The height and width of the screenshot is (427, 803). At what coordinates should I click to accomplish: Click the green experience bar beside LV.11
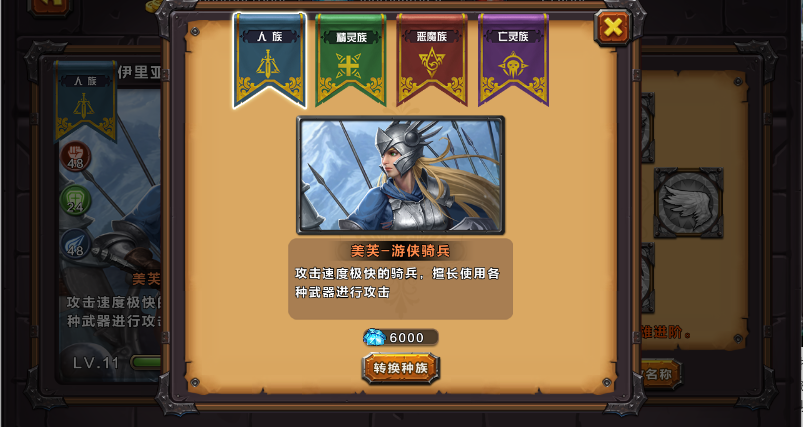point(146,362)
